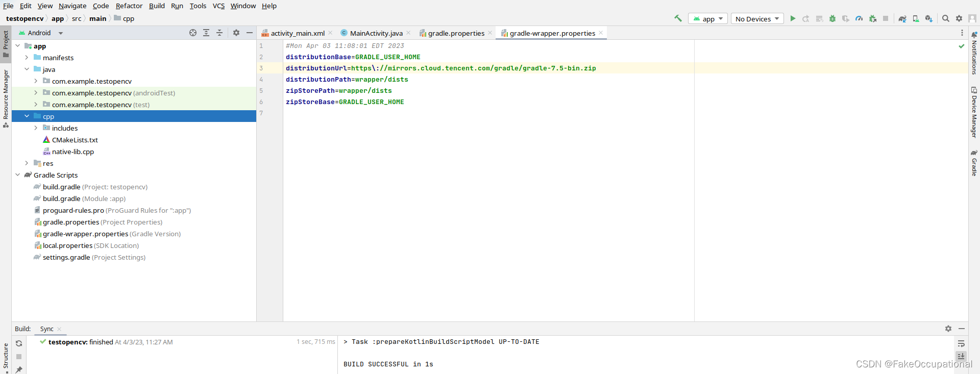Toggle the Project tool window tab
The image size is (980, 374).
(x=6, y=44)
